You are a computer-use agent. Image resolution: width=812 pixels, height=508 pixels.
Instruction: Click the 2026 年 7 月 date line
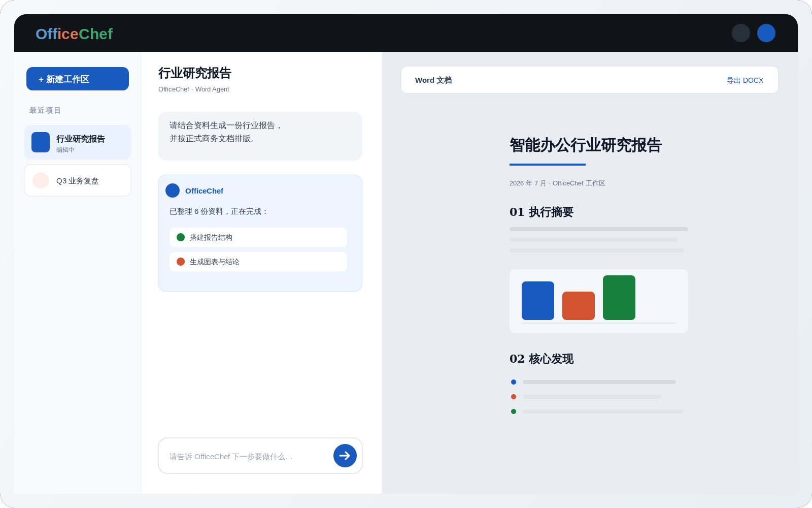pos(557,183)
